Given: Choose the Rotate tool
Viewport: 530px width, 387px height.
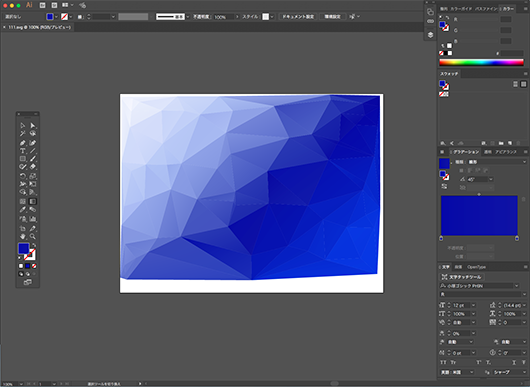Looking at the screenshot, I should tap(23, 176).
